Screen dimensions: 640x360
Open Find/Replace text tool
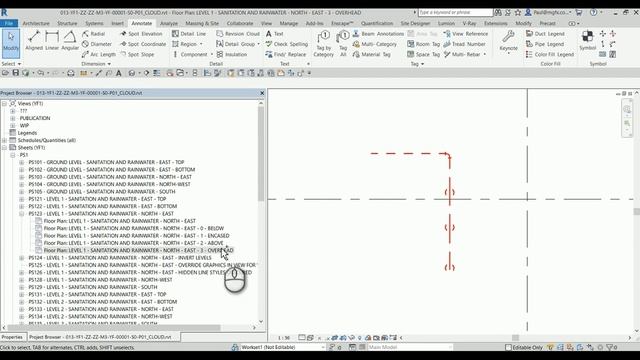point(286,54)
